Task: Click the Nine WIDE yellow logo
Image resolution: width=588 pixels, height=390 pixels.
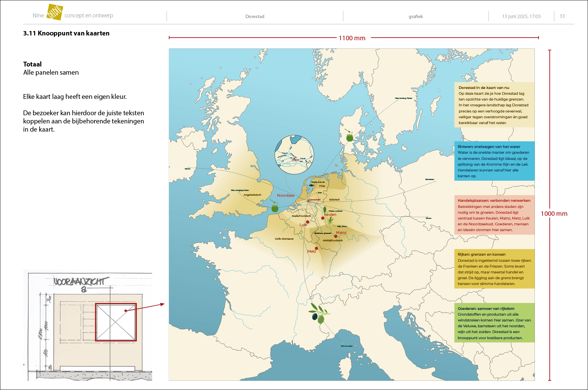Action: coord(55,12)
